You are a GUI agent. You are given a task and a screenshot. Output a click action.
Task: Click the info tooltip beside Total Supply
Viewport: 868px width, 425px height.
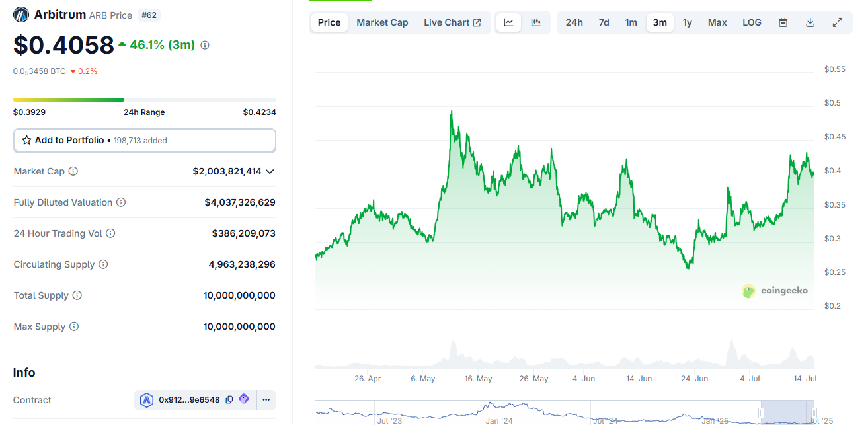tap(77, 295)
